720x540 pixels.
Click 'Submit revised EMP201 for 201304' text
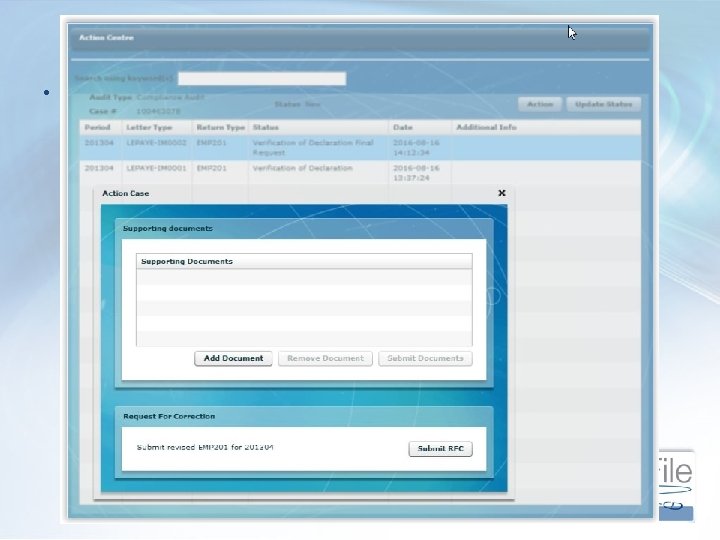tap(205, 447)
